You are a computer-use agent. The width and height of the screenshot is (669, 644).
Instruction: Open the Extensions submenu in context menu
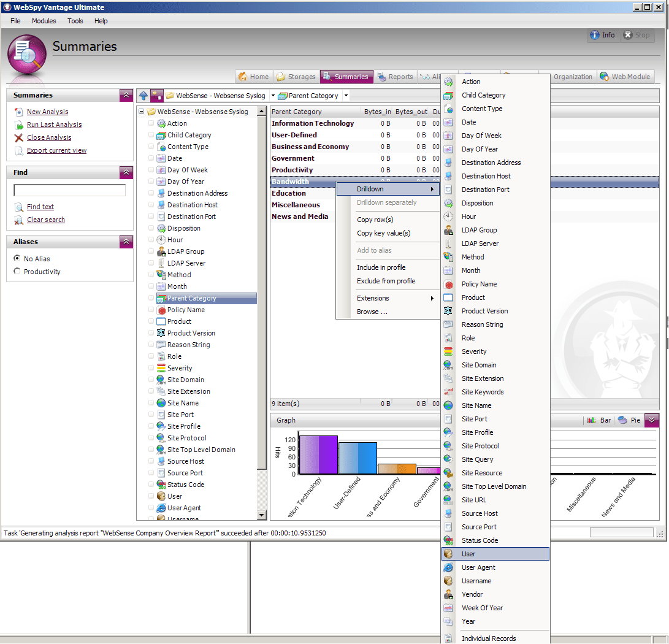[x=388, y=298]
